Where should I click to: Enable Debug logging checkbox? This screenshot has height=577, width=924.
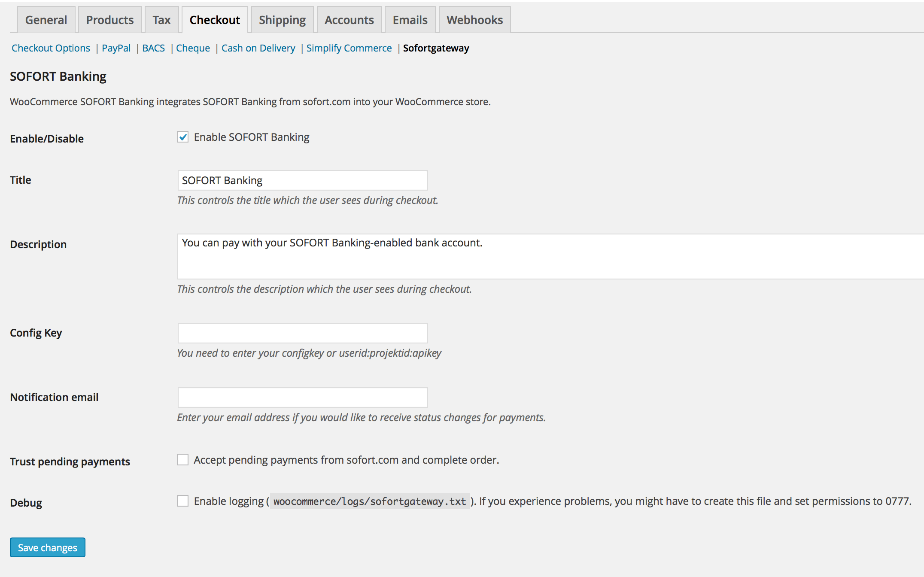tap(183, 501)
